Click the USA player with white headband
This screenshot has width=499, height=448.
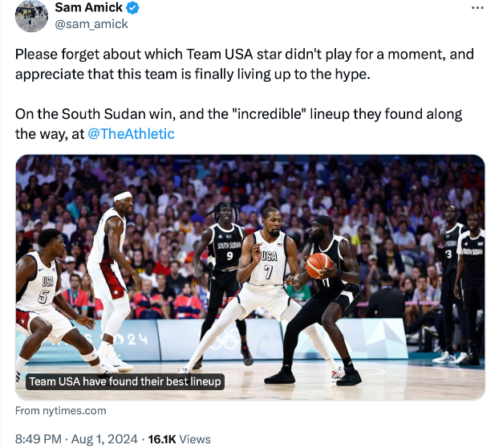[x=111, y=257]
